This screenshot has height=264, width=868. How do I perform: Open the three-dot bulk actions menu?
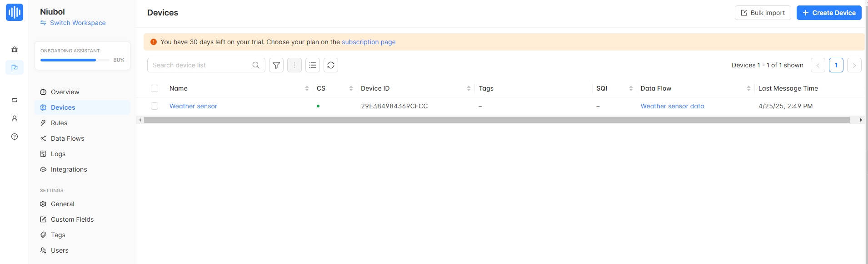pos(294,65)
